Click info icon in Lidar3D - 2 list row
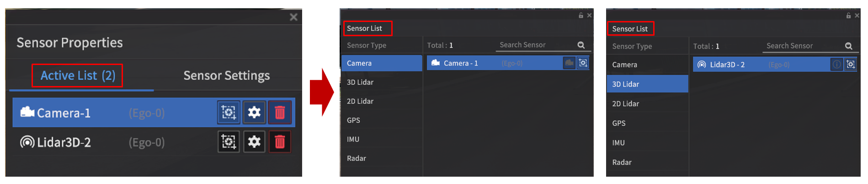 [836, 65]
